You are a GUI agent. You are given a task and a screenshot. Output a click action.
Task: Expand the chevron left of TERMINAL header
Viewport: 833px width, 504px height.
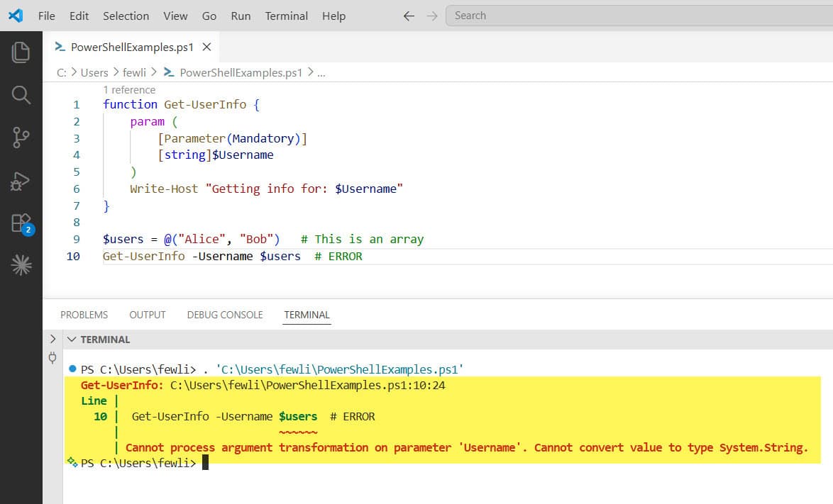pyautogui.click(x=53, y=338)
